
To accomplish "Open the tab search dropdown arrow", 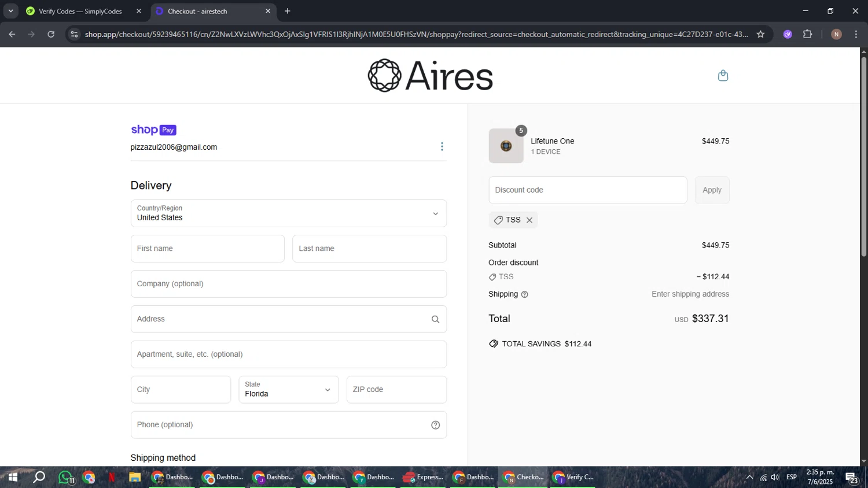I will tap(10, 11).
